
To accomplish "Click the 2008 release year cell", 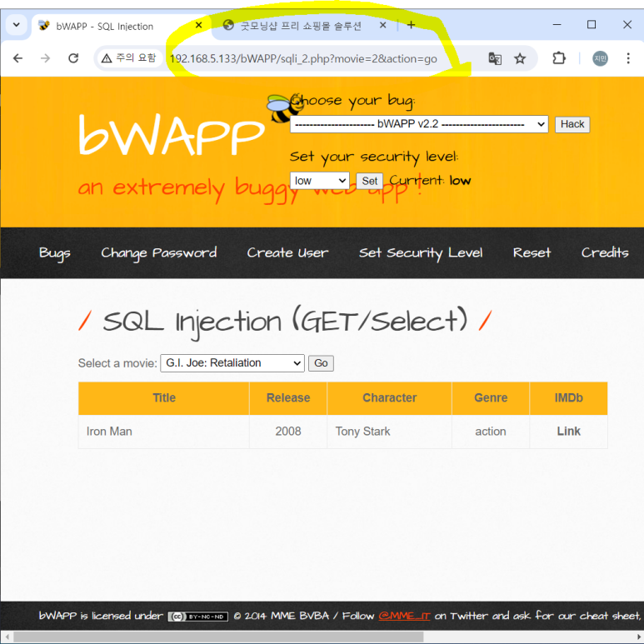I will coord(288,432).
